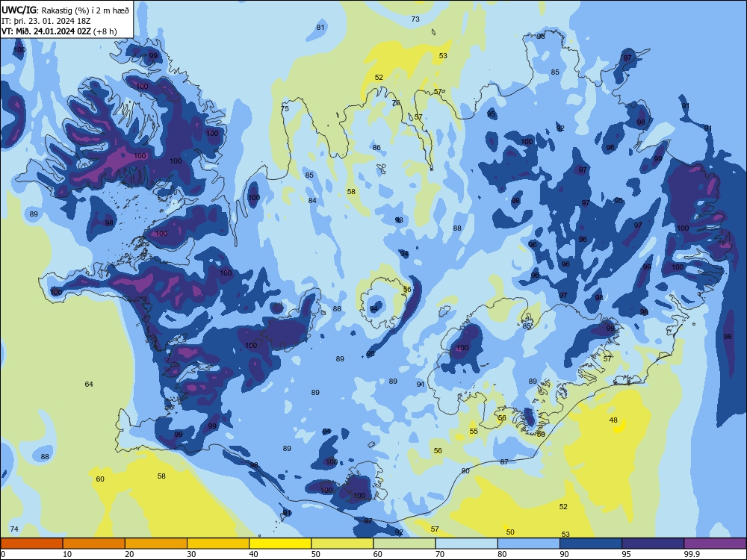Click the 50–60 pale yellow legend swatch

coord(342,544)
